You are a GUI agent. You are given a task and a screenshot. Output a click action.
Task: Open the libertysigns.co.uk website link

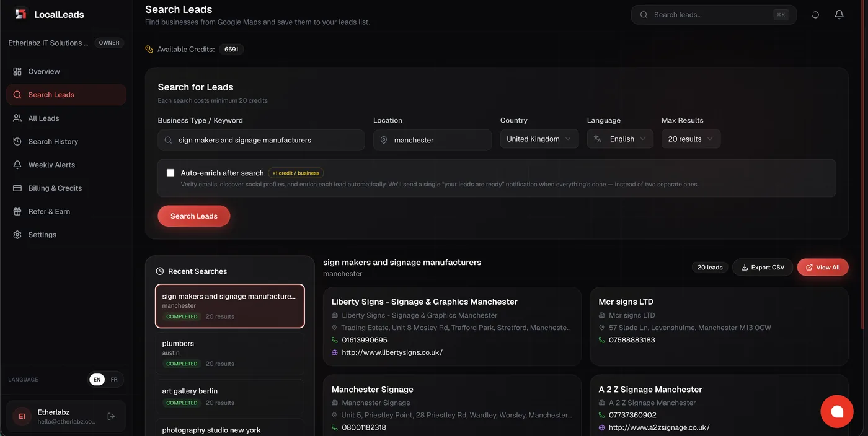coord(392,352)
